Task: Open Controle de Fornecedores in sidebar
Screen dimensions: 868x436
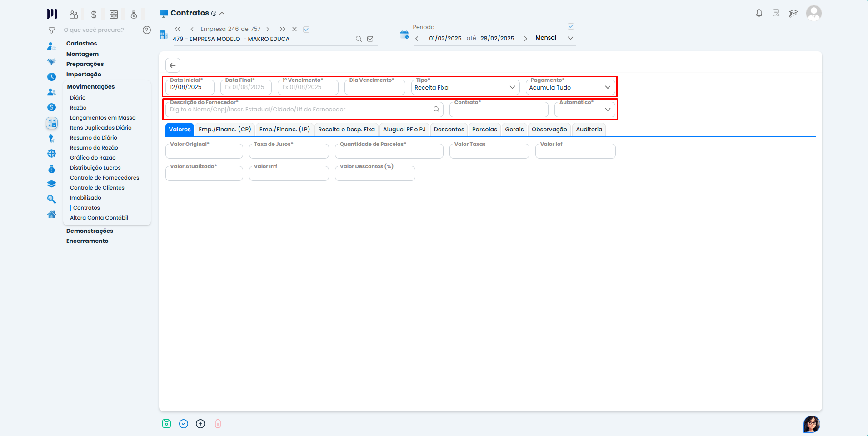Action: [105, 178]
